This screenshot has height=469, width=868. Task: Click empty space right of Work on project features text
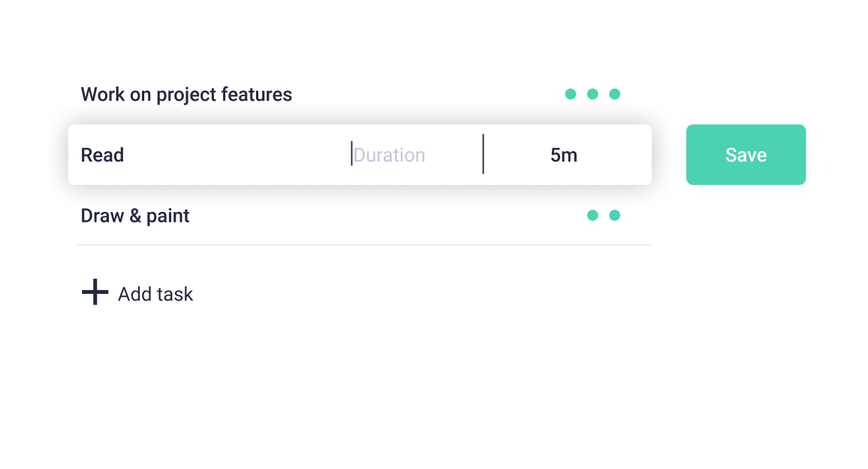point(426,94)
